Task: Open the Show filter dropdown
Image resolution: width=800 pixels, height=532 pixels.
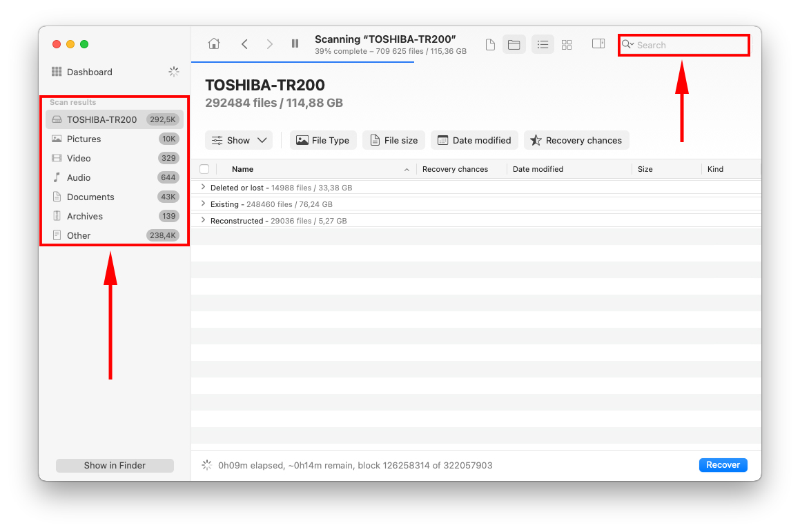Action: (239, 140)
